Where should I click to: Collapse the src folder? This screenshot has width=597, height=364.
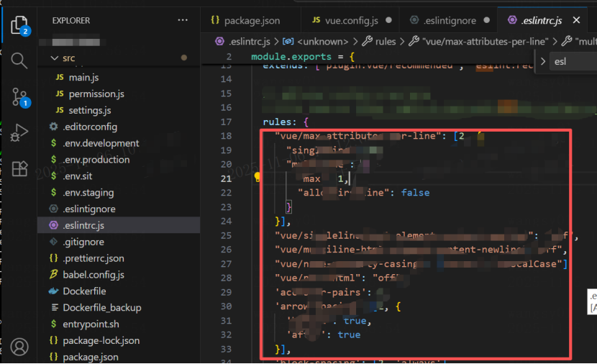tap(55, 58)
